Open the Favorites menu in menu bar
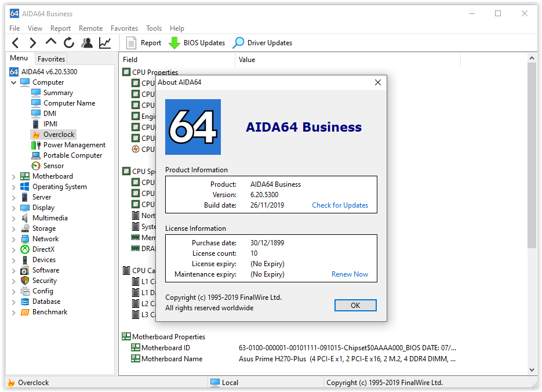Image resolution: width=542 pixels, height=392 pixels. 124,28
